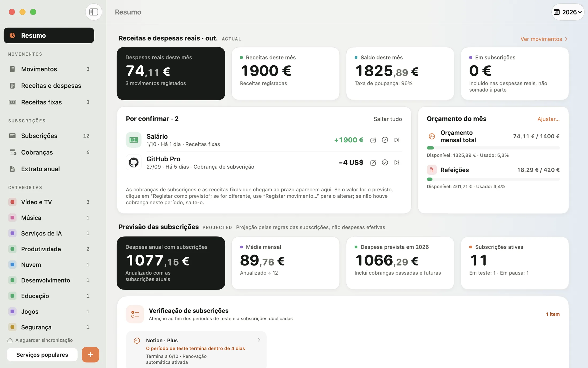Screen dimensions: 588x368
Task: Click the orange plus add button
Action: pos(90,355)
